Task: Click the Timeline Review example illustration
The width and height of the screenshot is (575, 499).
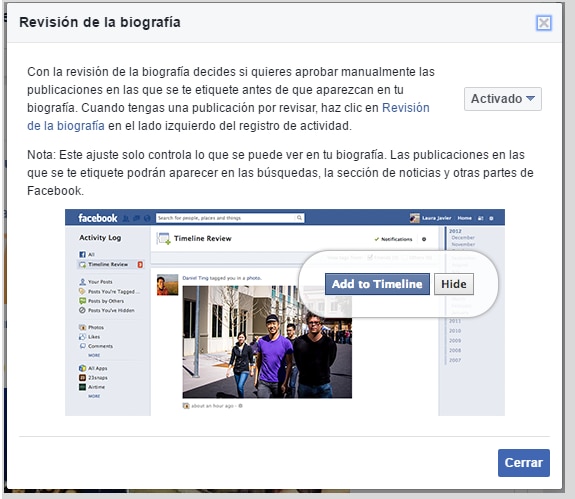Action: [285, 312]
